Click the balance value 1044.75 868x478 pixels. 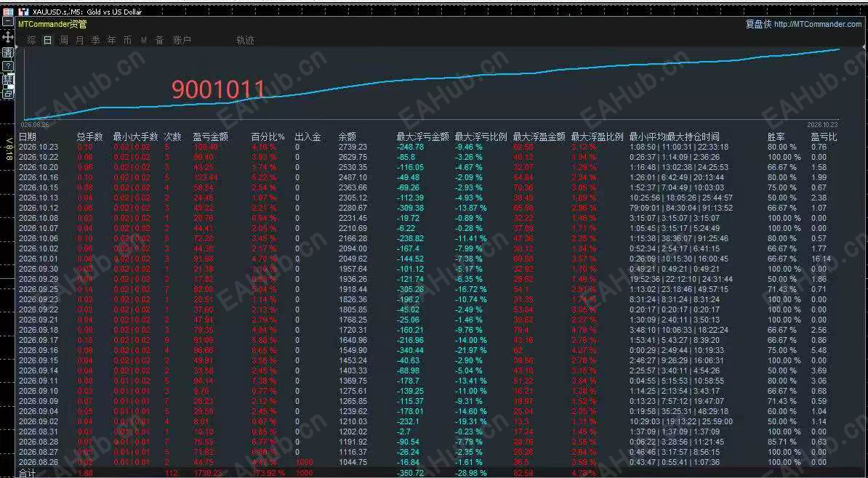click(x=353, y=462)
